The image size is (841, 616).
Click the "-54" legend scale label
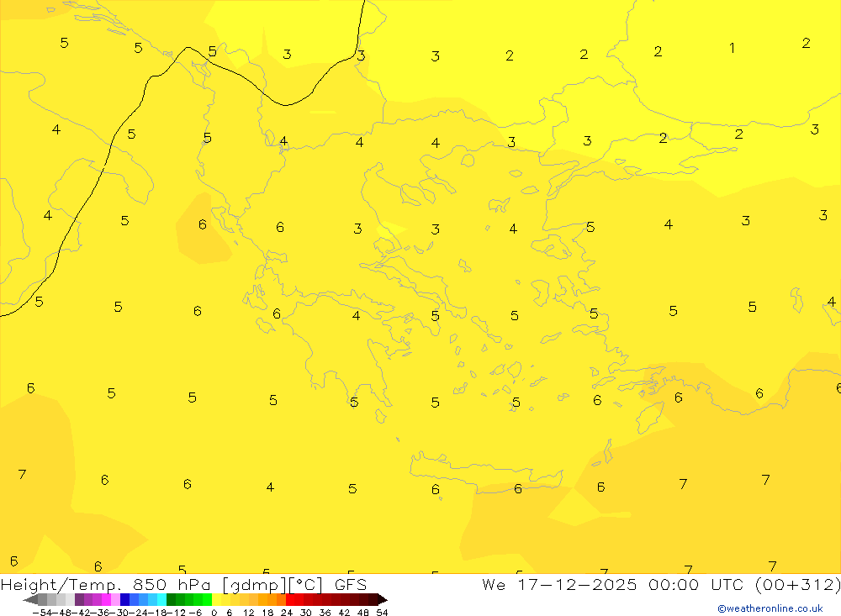click(x=42, y=613)
